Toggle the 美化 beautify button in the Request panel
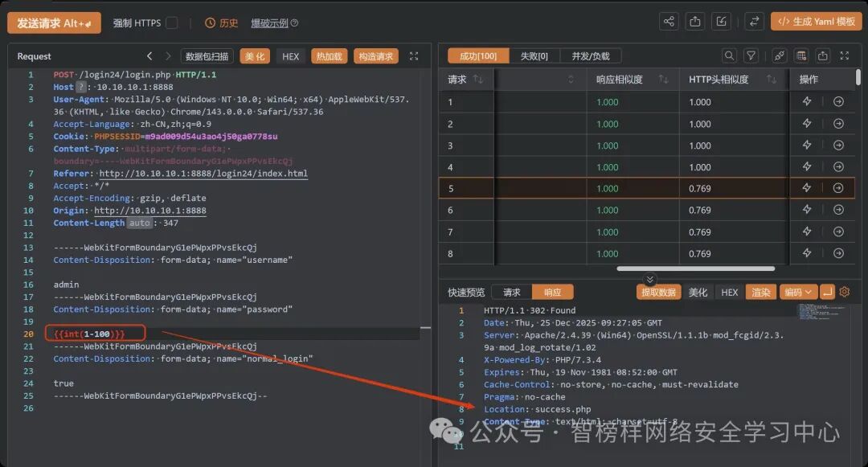This screenshot has width=868, height=467. [x=255, y=56]
